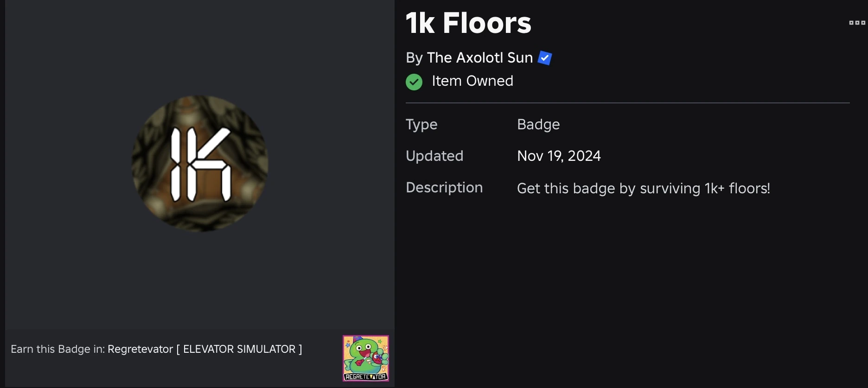
Task: Select the Item Owned status label
Action: point(472,81)
